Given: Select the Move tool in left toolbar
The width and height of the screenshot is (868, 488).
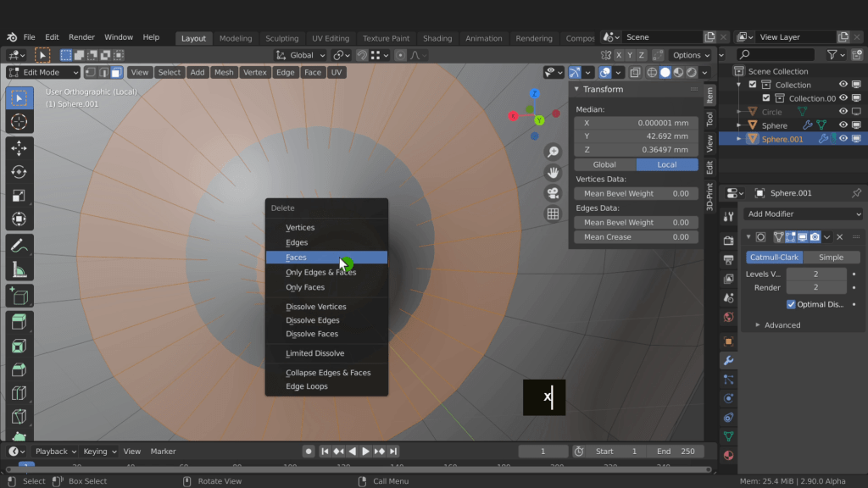Looking at the screenshot, I should tap(19, 148).
